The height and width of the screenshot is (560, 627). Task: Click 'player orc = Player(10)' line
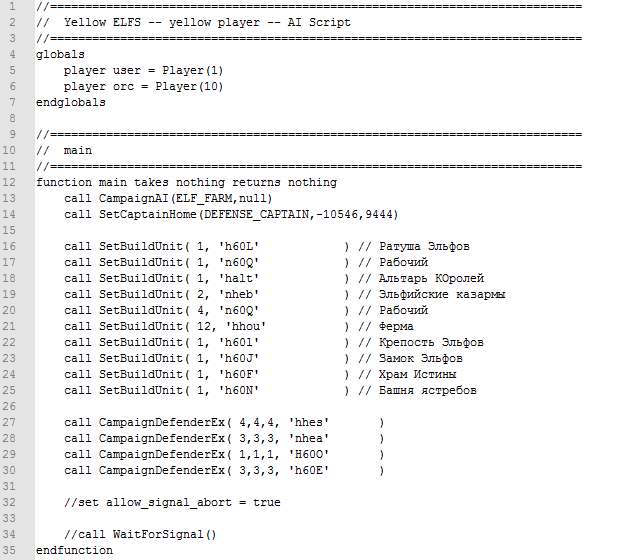click(144, 86)
